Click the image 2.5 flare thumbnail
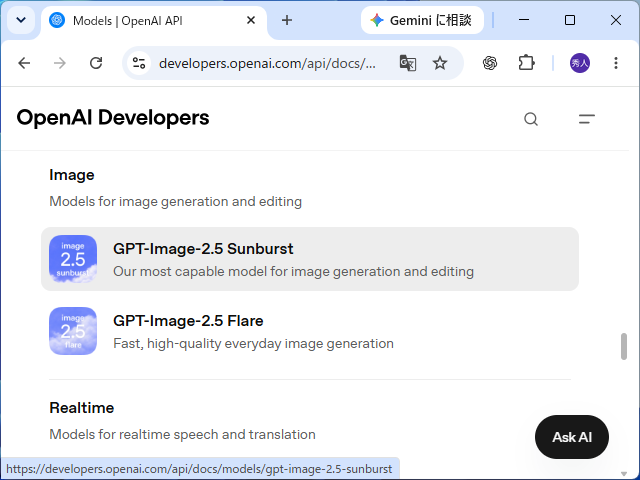 tap(73, 331)
